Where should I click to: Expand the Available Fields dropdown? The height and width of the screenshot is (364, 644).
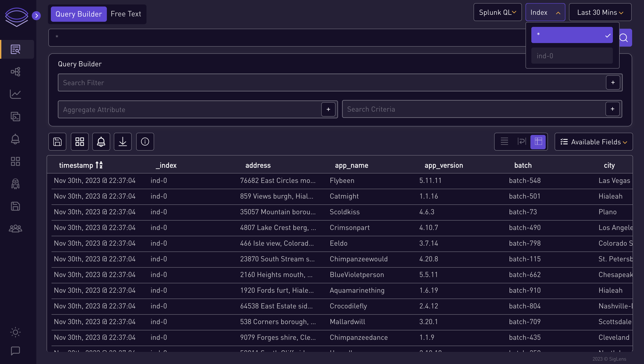[594, 142]
